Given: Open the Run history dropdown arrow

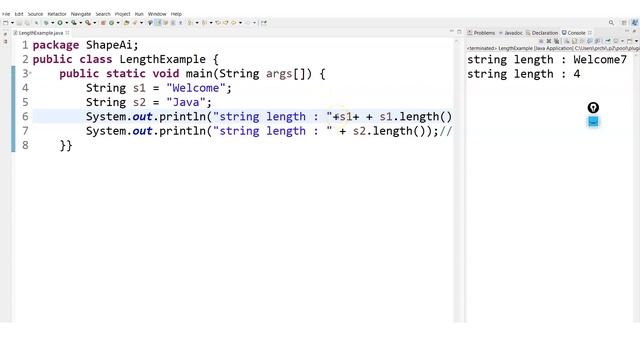Looking at the screenshot, I should pyautogui.click(x=67, y=23).
